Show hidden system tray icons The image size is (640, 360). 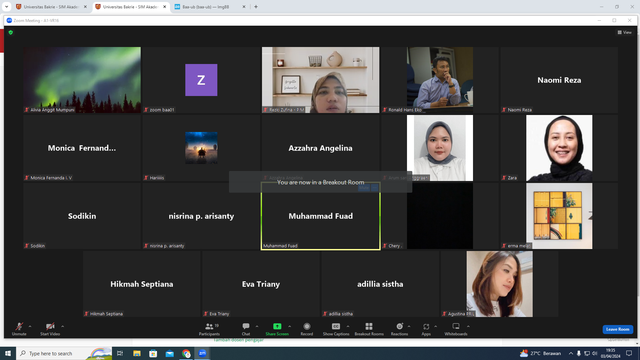coord(571,353)
